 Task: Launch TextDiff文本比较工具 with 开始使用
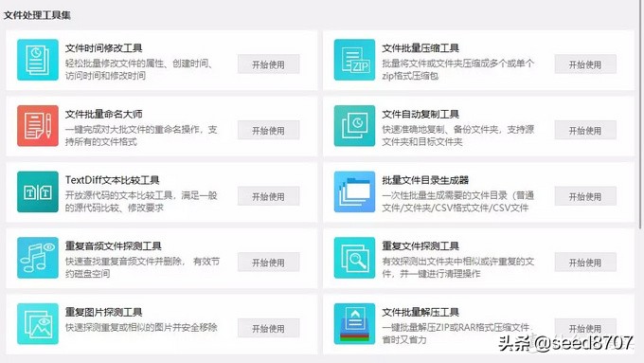point(268,196)
